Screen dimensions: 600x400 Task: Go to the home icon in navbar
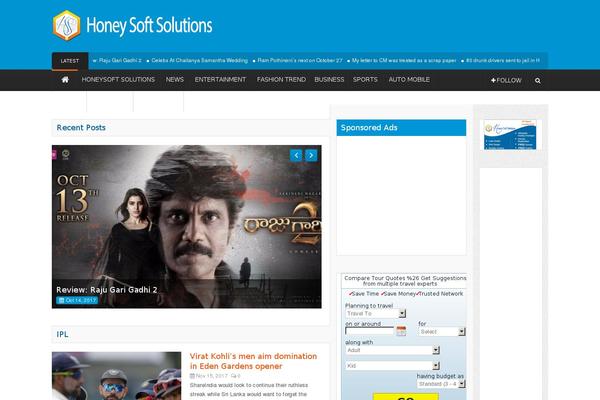[x=65, y=80]
